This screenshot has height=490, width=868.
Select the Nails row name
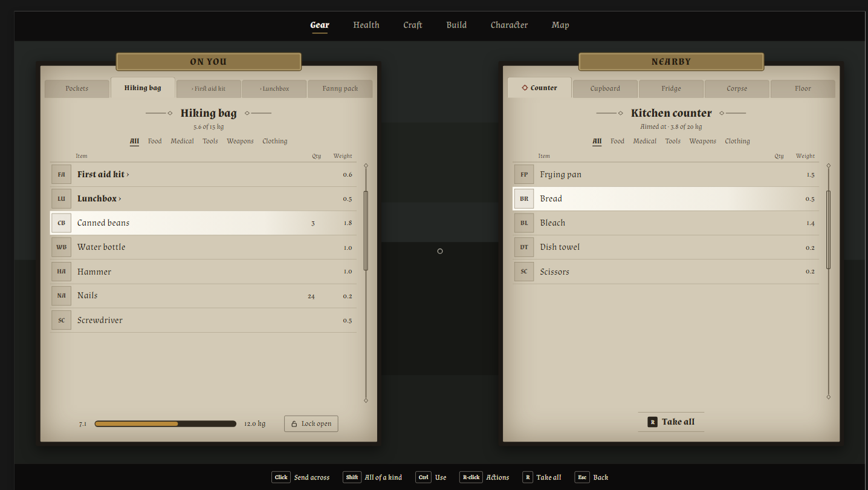pos(88,296)
